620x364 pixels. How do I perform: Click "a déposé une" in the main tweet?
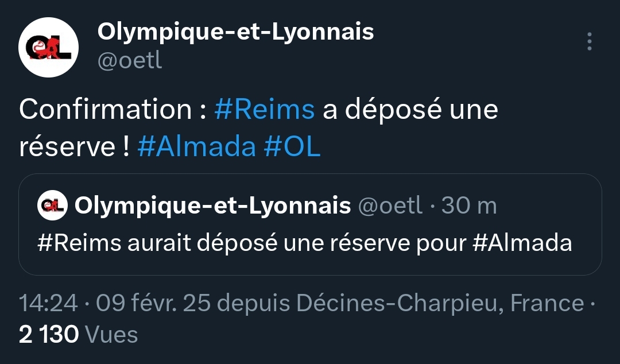[410, 110]
